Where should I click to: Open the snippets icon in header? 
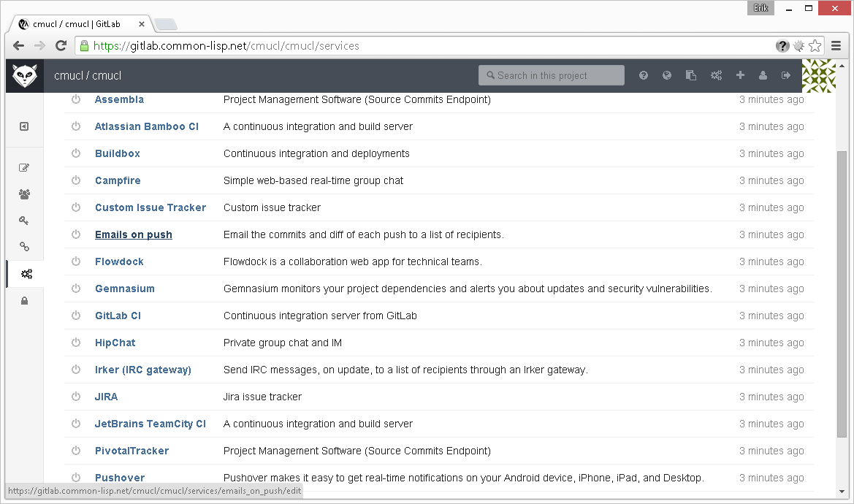(691, 75)
